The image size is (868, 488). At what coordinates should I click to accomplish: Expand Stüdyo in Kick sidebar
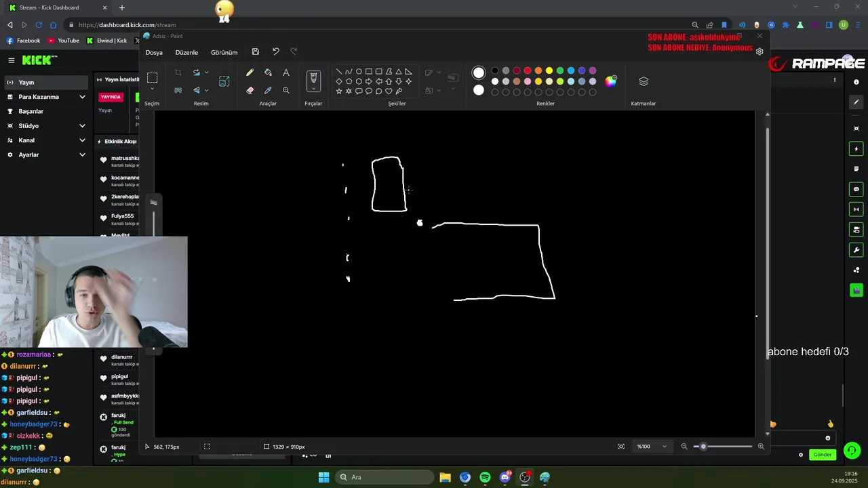pyautogui.click(x=82, y=126)
